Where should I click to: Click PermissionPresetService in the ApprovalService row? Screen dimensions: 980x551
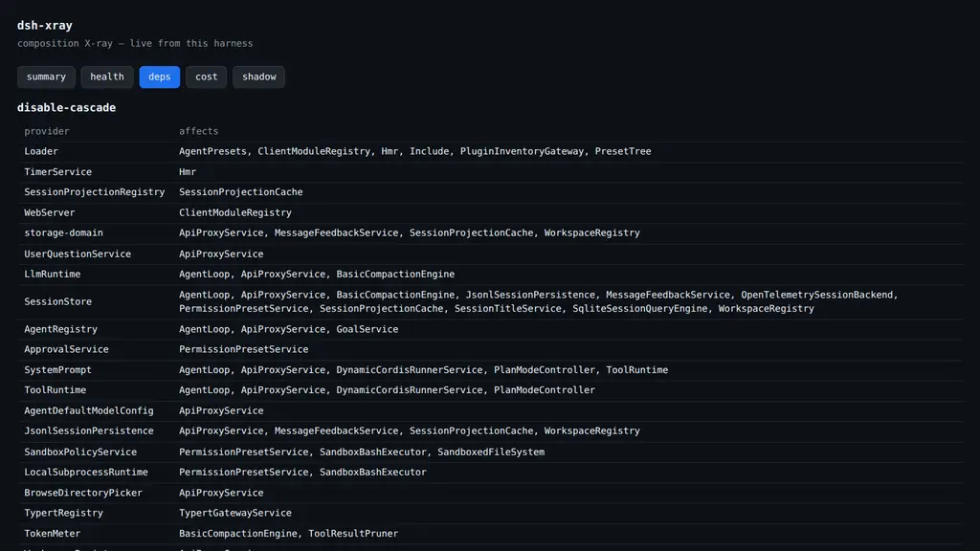click(244, 349)
